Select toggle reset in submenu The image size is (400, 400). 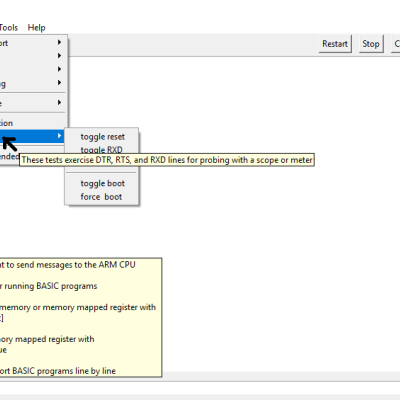point(102,137)
